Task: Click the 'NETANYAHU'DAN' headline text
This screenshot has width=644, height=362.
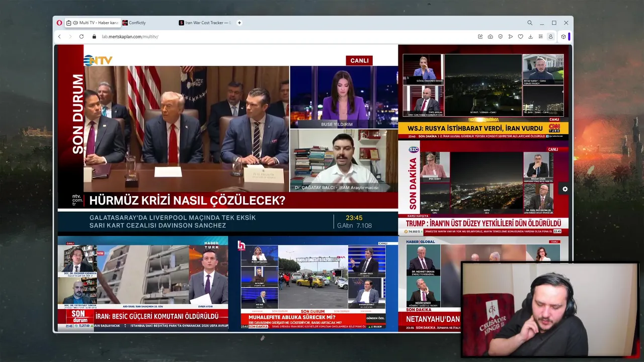Action: [433, 319]
